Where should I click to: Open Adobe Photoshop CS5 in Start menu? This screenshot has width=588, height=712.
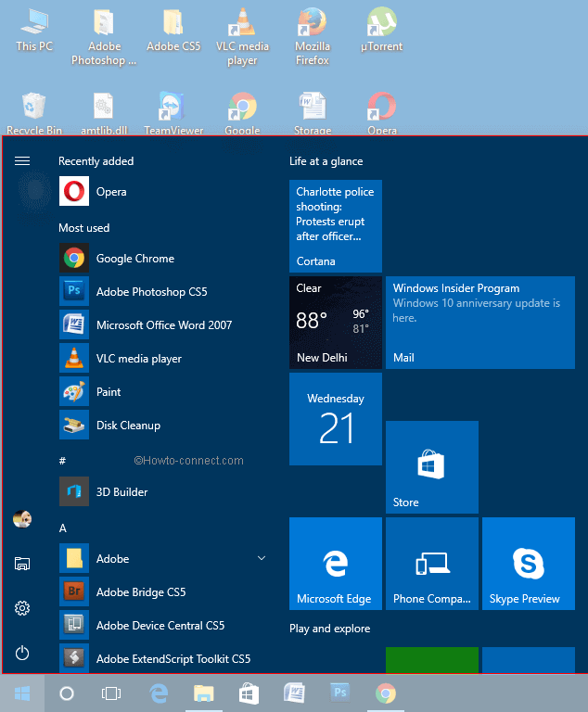pyautogui.click(x=163, y=291)
